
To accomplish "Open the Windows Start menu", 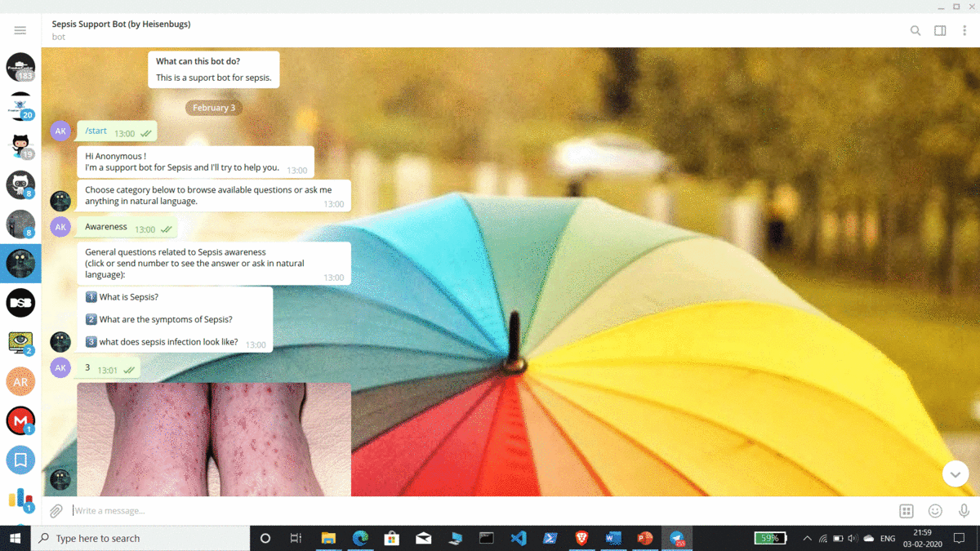I will [x=15, y=538].
